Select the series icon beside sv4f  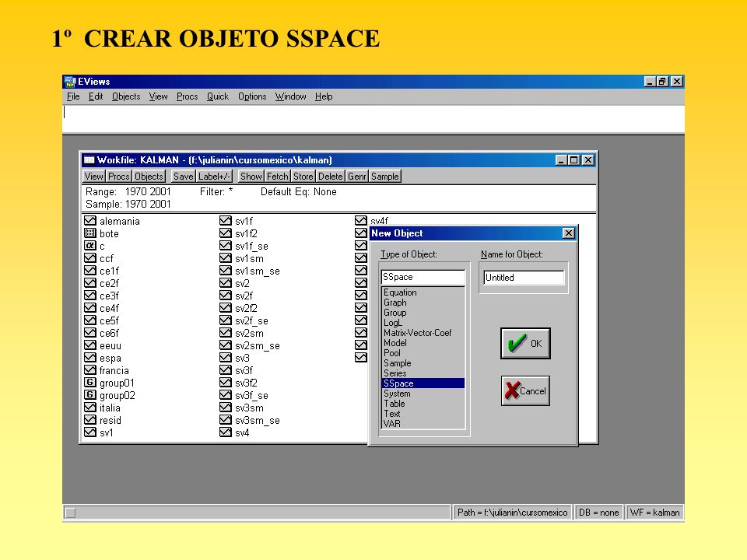click(360, 220)
